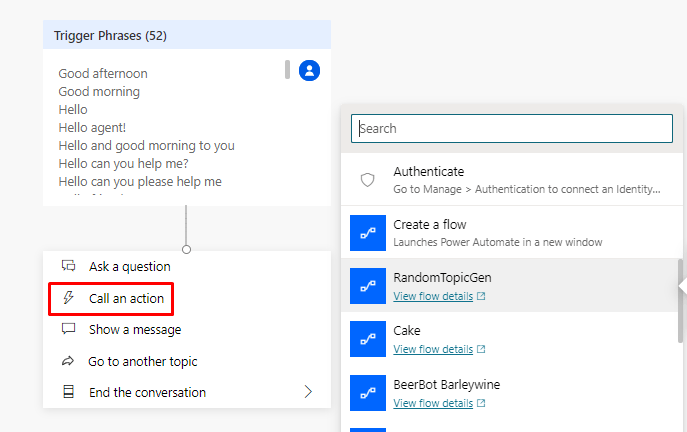
Task: Click the lightning bolt Call an action icon
Action: click(69, 298)
